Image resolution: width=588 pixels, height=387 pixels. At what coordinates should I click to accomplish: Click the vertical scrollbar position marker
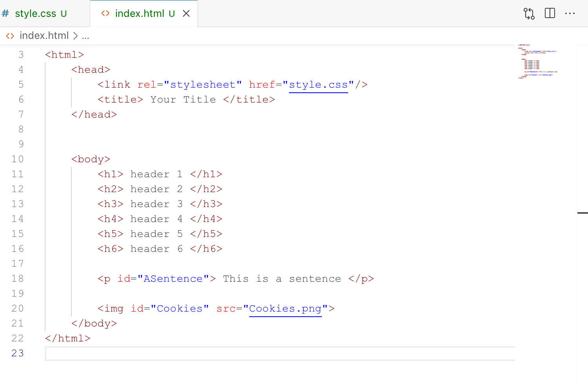click(583, 213)
